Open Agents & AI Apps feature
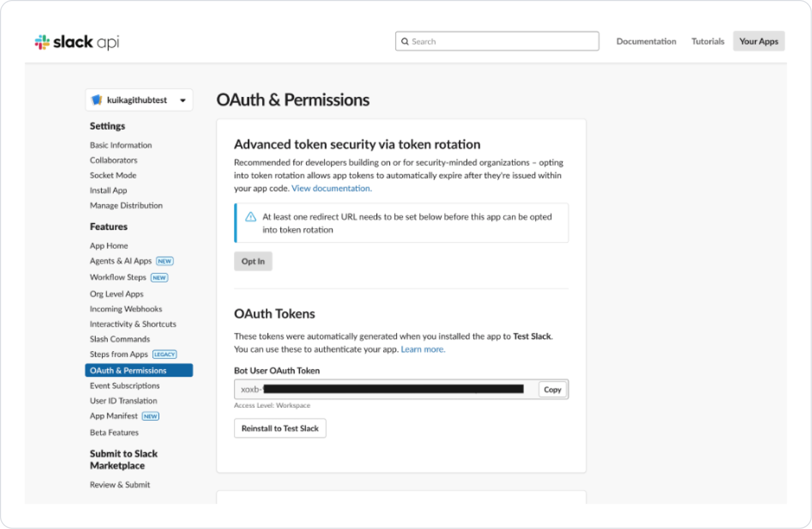 pos(121,261)
